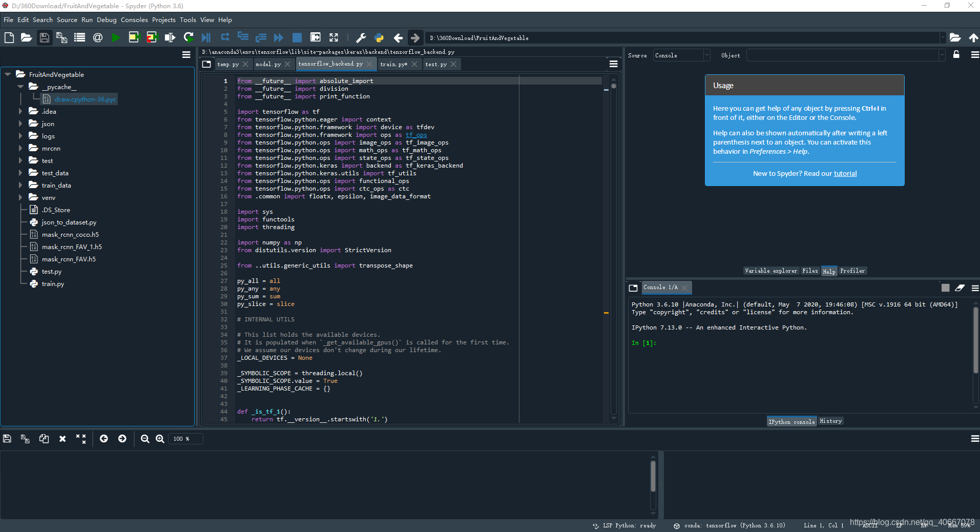This screenshot has height=532, width=980.
Task: Click the conda: tensorflow status bar entry
Action: 729,525
